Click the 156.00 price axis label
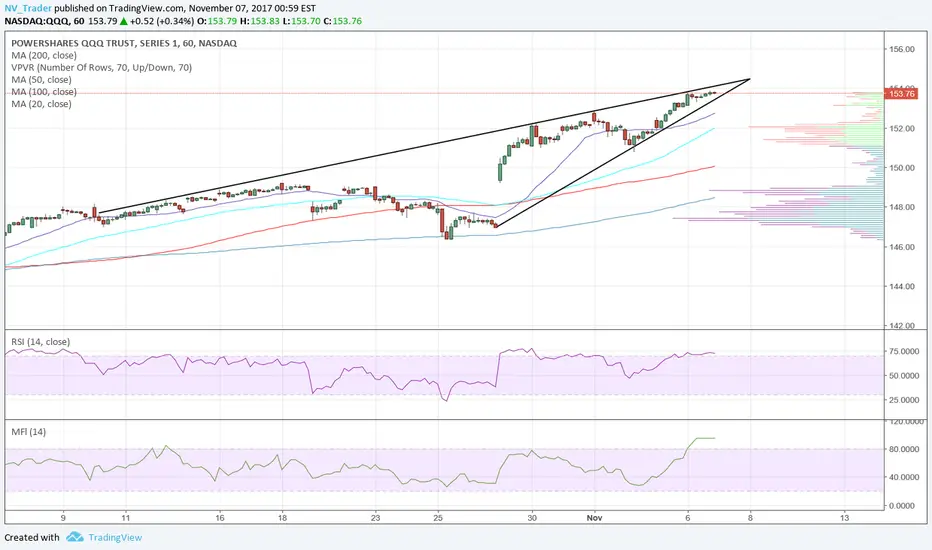932x550 pixels. click(x=902, y=49)
